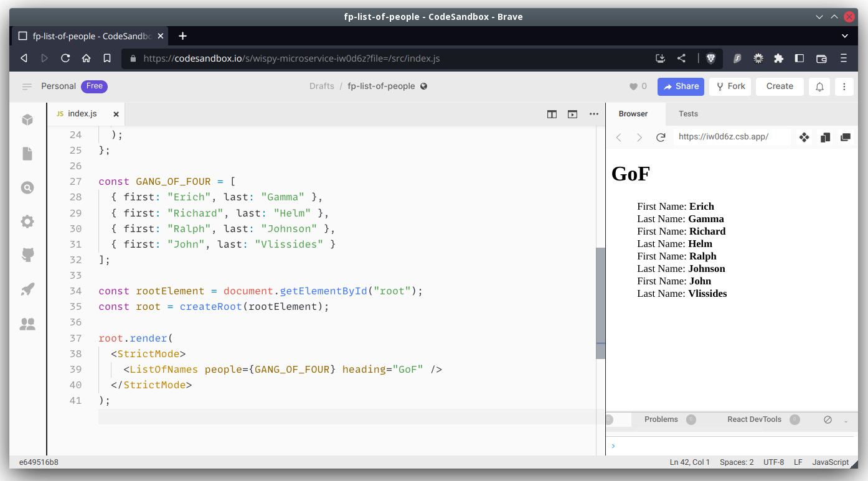
Task: Switch to the Tests tab
Action: pyautogui.click(x=688, y=114)
